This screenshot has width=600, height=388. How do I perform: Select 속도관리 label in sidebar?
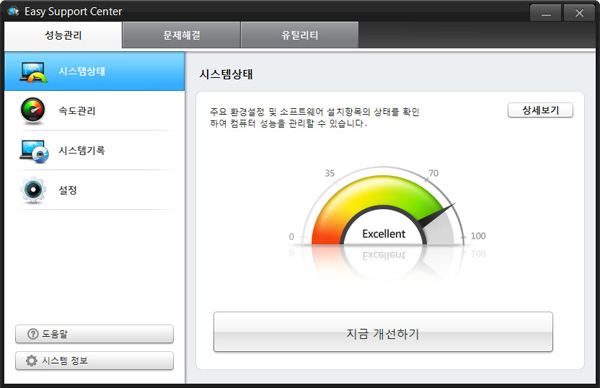pos(77,111)
